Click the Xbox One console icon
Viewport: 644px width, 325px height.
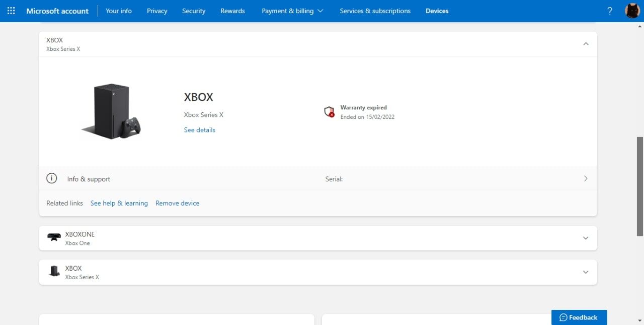(x=54, y=237)
